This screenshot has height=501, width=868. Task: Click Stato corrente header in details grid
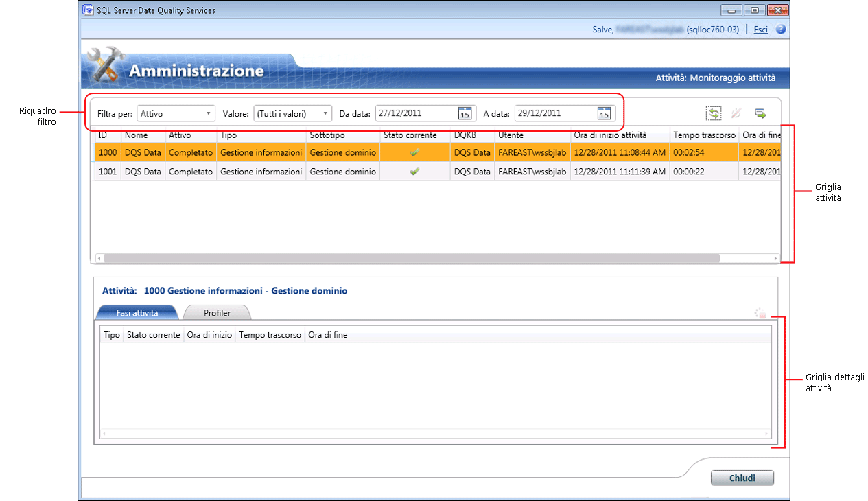pos(154,335)
